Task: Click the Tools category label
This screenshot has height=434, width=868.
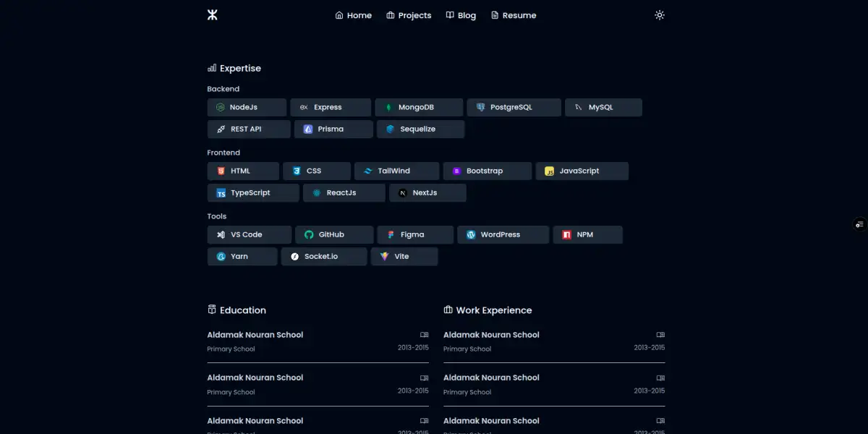Action: [x=217, y=216]
